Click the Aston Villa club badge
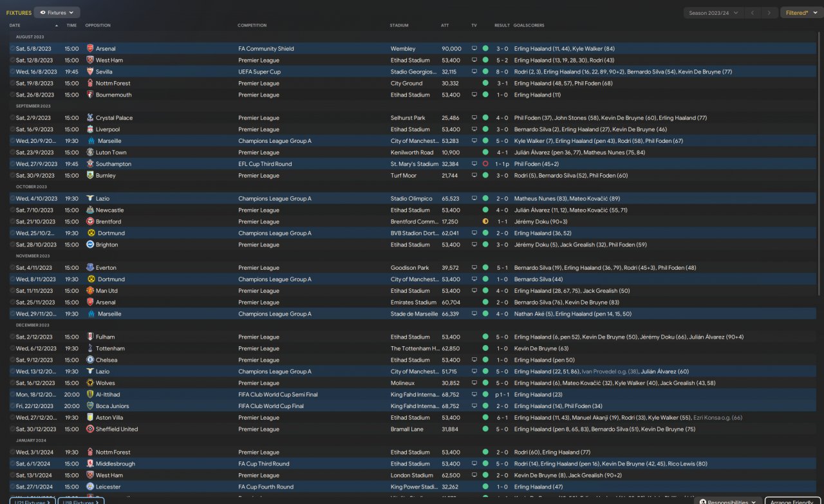824x504 pixels. pos(90,418)
